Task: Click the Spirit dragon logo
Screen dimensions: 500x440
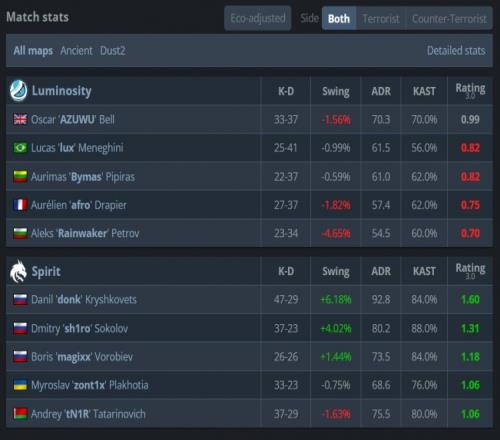Action: pyautogui.click(x=18, y=271)
